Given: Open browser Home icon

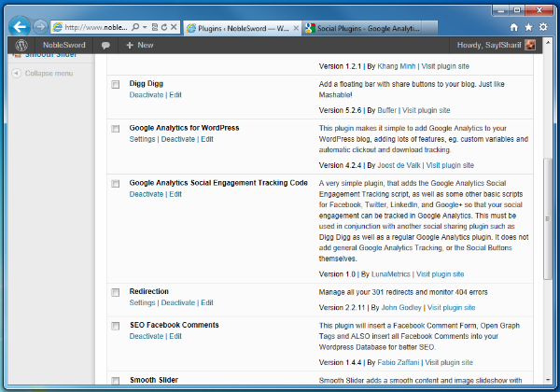Looking at the screenshot, I should click(x=514, y=27).
